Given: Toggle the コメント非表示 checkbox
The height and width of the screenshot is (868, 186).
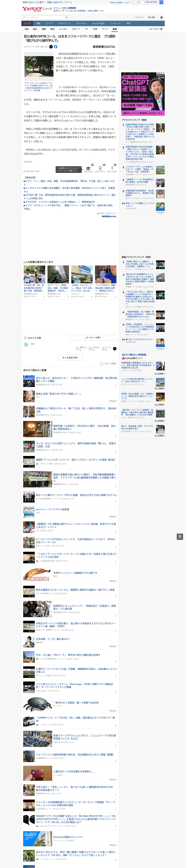Looking at the screenshot, I should [102, 364].
